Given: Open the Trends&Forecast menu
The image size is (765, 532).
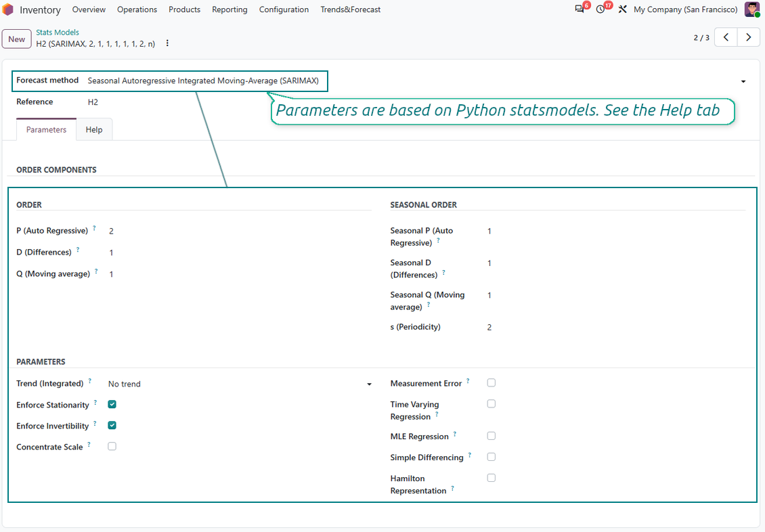Looking at the screenshot, I should click(x=350, y=9).
